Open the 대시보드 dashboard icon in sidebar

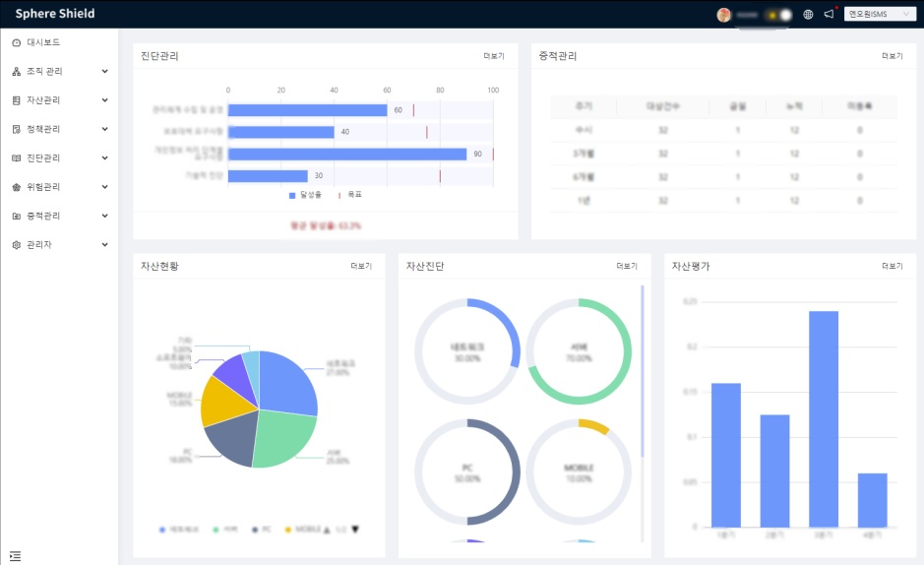(x=17, y=43)
